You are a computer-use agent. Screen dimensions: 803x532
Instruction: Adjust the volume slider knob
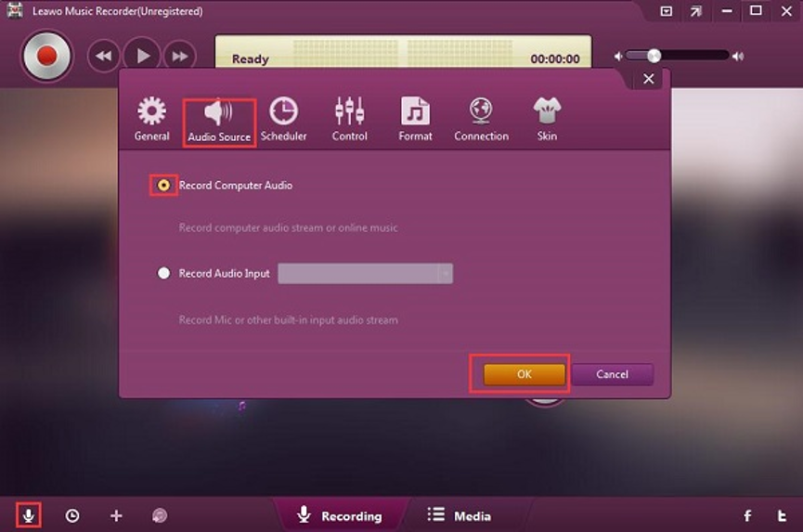654,56
